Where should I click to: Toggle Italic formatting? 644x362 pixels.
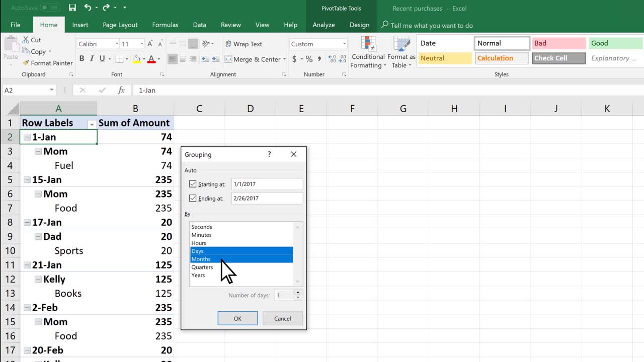point(92,59)
